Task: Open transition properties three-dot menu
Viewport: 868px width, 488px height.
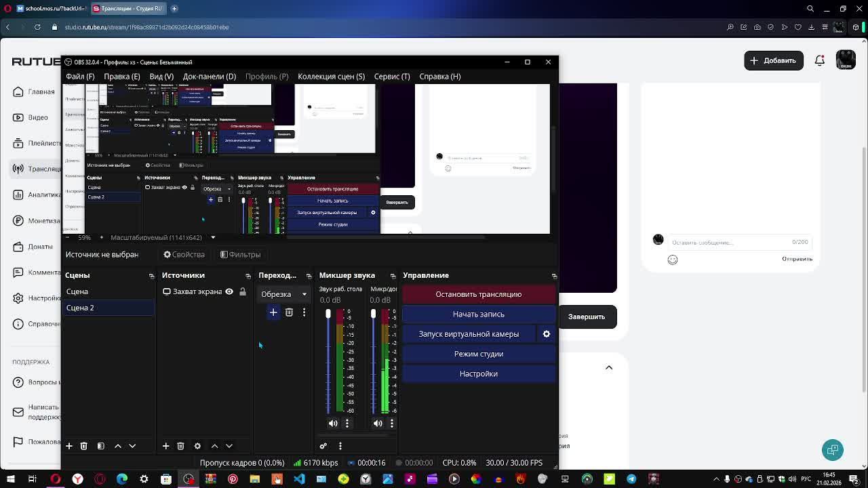Action: [x=304, y=312]
